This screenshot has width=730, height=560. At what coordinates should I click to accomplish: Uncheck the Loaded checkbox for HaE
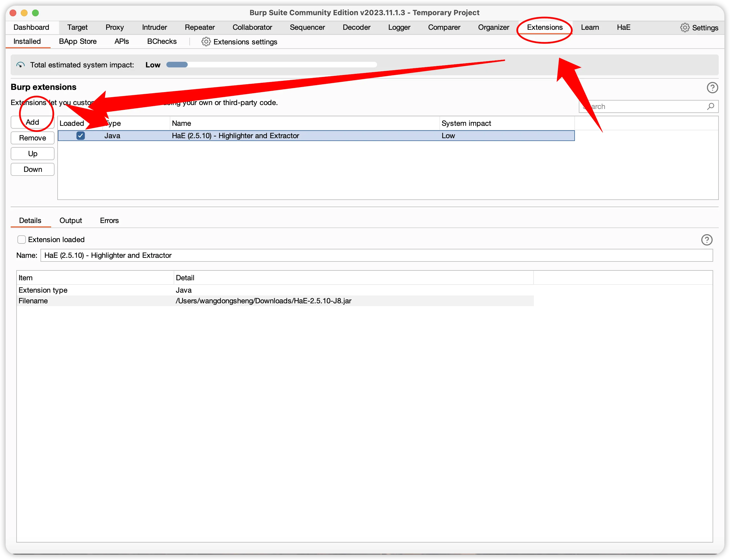coord(80,136)
